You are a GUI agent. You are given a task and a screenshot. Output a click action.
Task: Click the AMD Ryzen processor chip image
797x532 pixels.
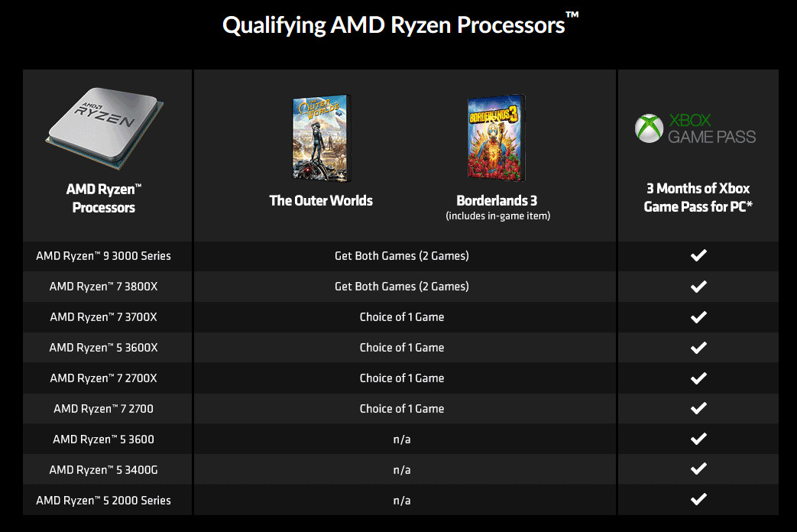point(104,128)
